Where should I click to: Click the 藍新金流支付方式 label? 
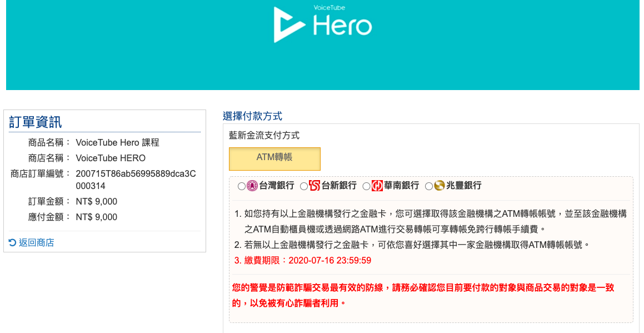click(264, 135)
